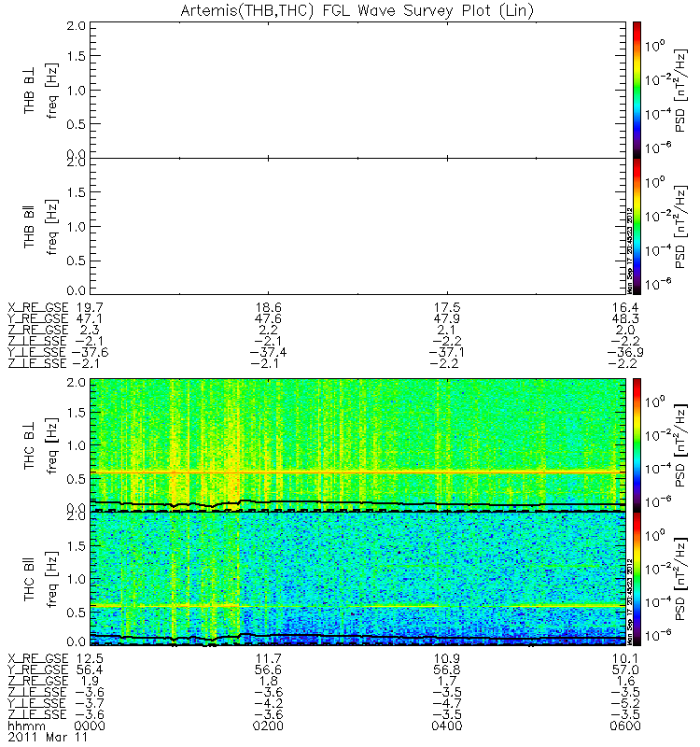Click the THC Y_LE_SSE value -5.2
700x747 pixels.
(625, 703)
